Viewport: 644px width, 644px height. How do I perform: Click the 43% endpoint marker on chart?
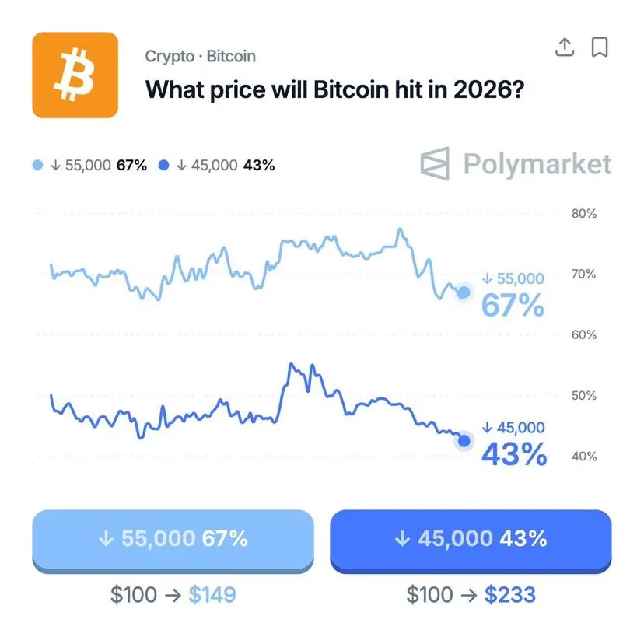pos(465,441)
